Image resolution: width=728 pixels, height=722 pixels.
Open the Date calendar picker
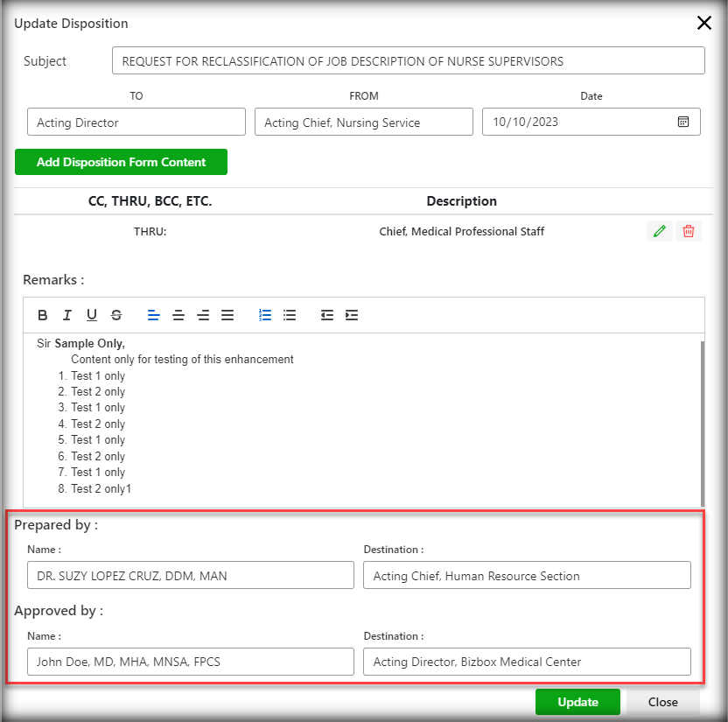[683, 123]
